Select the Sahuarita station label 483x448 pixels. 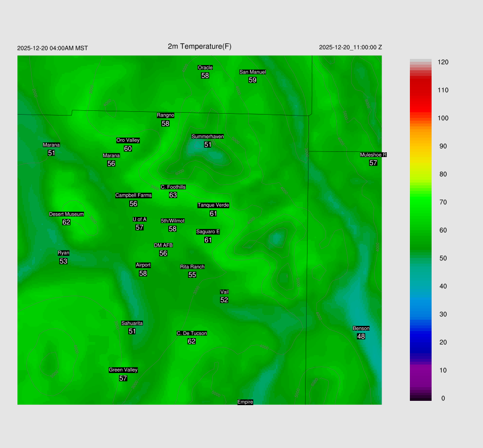coord(132,323)
